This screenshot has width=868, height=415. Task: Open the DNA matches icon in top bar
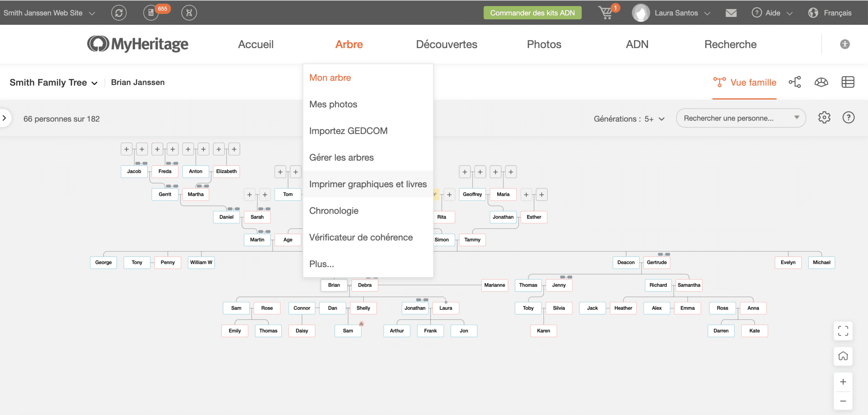tap(189, 13)
